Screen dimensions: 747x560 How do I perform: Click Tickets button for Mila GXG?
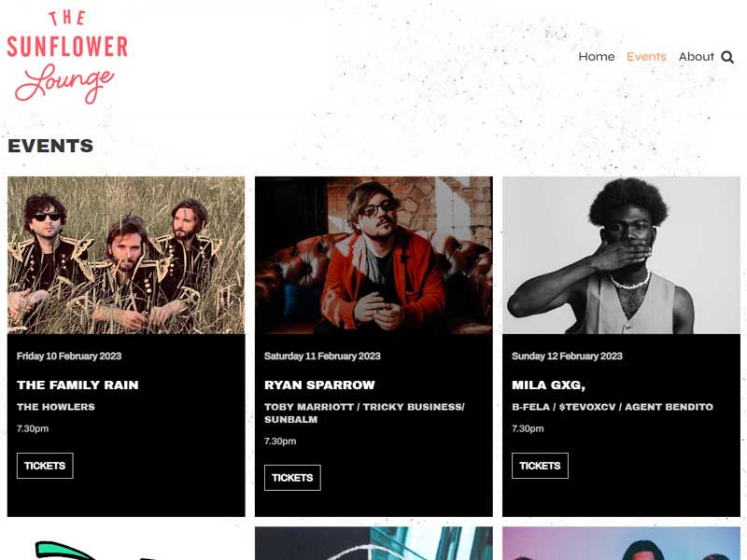point(540,466)
